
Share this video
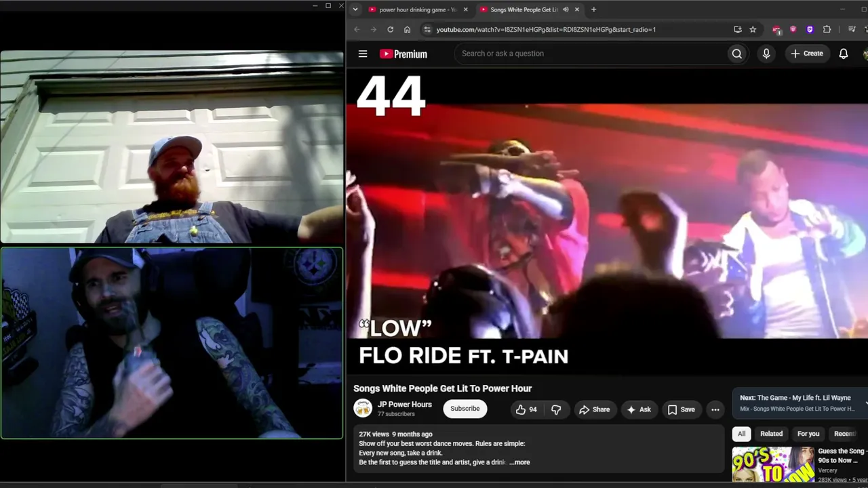[594, 409]
